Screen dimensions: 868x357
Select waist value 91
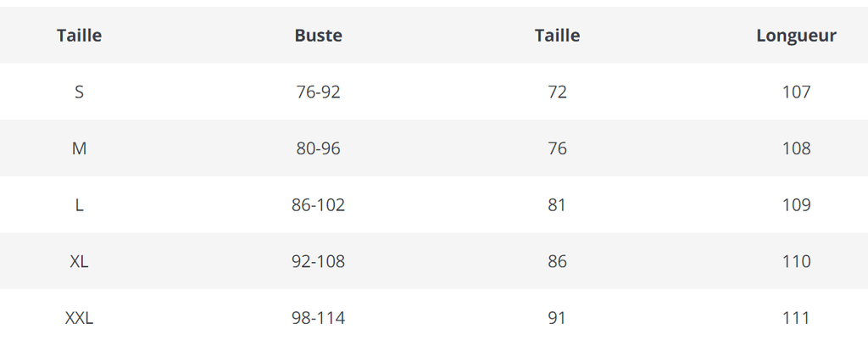point(558,318)
